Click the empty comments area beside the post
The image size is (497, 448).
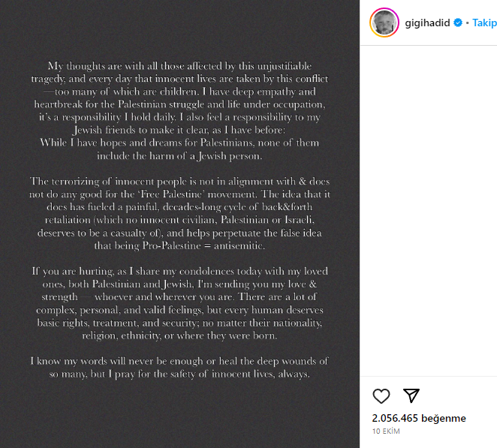428,210
